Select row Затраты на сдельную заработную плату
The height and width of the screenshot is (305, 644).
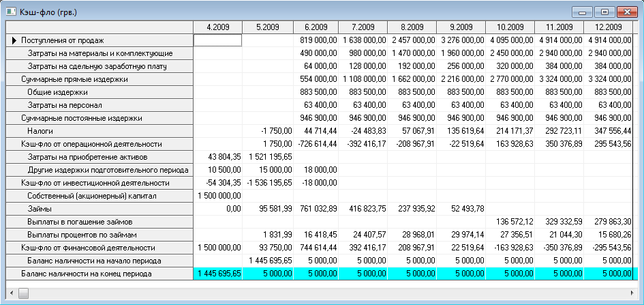[99, 66]
